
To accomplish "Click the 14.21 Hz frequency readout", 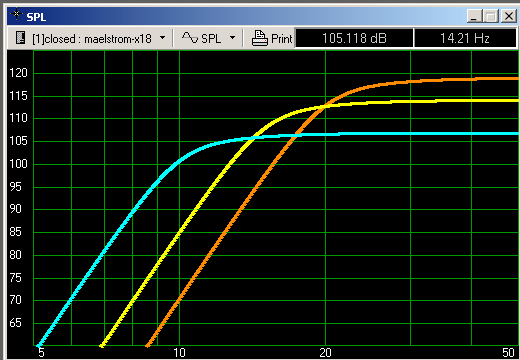I will [465, 38].
